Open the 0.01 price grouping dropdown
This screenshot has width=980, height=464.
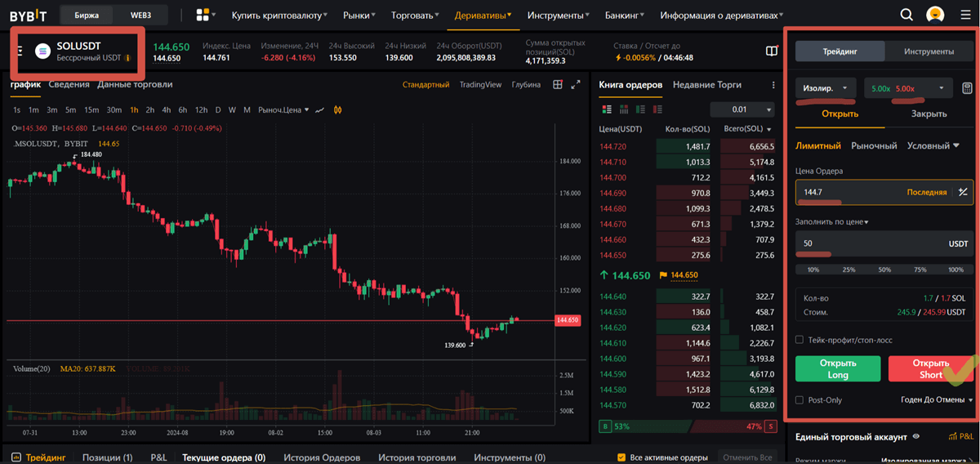coord(742,109)
